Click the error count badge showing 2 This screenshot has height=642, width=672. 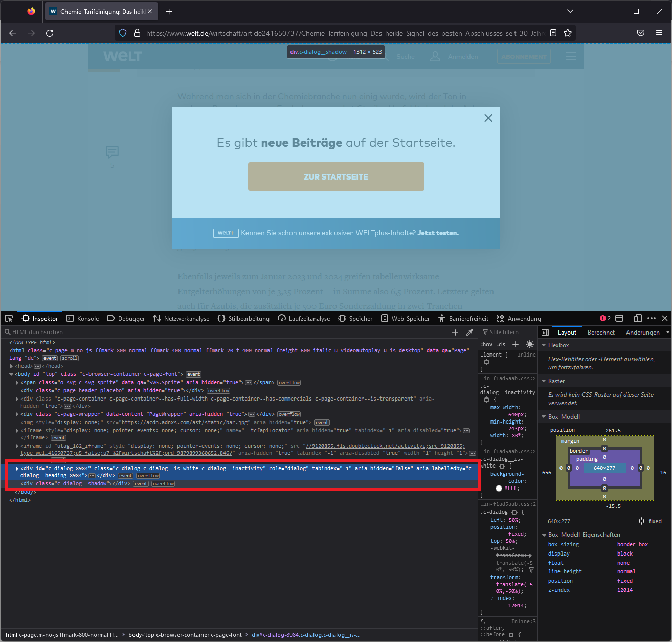point(603,318)
